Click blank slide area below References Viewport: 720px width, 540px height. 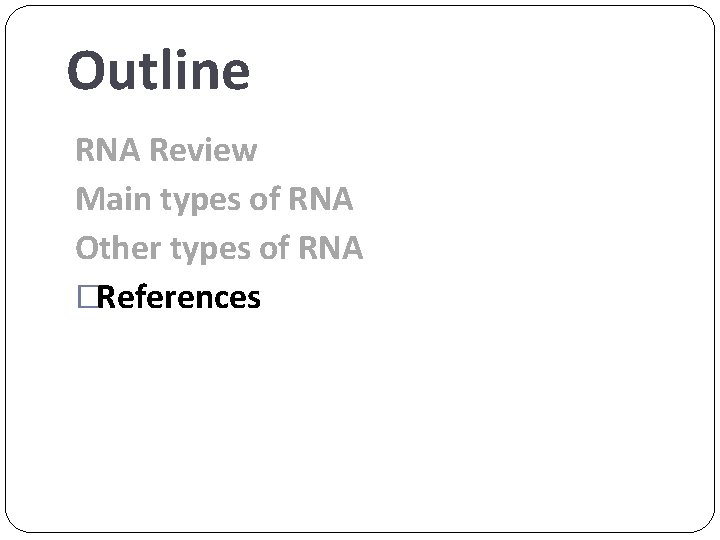[360, 420]
